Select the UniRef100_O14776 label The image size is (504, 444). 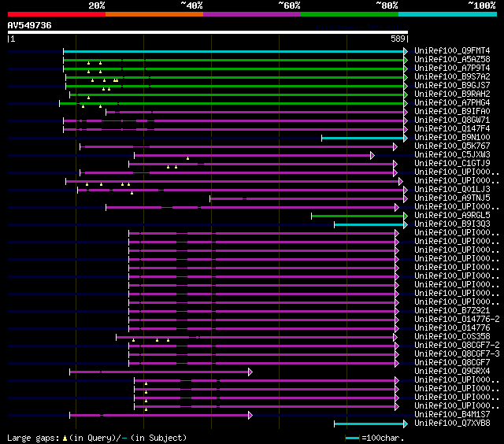452,328
